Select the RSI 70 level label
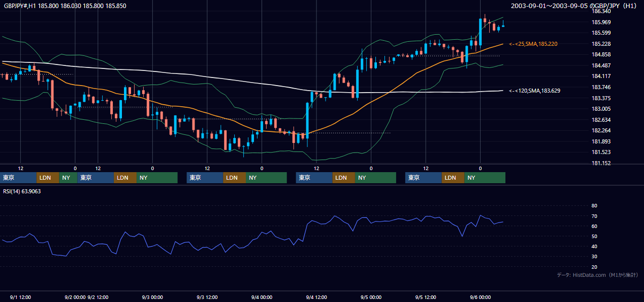 click(x=594, y=216)
